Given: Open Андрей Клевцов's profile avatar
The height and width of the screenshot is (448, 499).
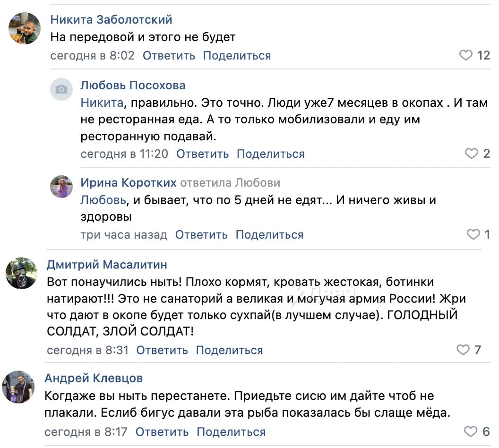Looking at the screenshot, I should pyautogui.click(x=18, y=387).
